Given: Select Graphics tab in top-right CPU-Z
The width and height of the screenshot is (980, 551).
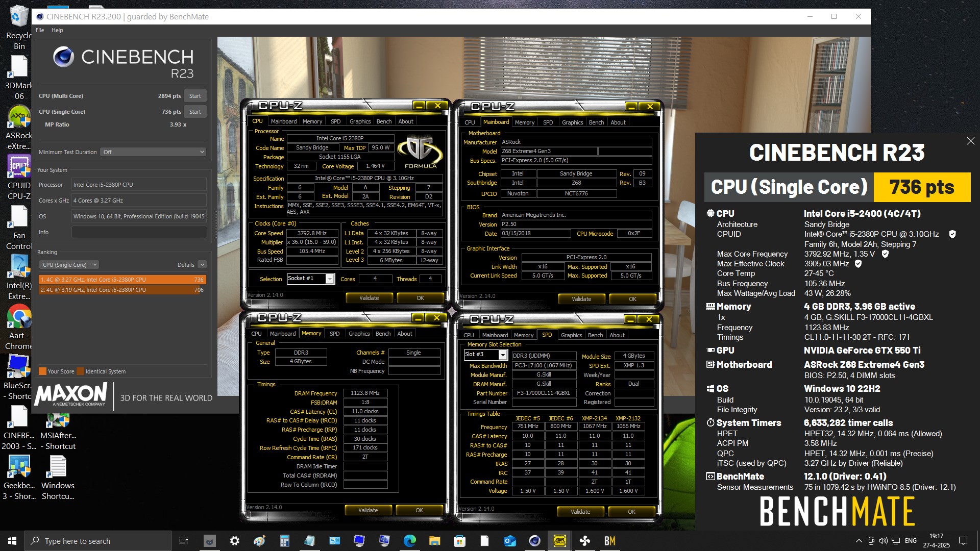Looking at the screenshot, I should point(572,122).
